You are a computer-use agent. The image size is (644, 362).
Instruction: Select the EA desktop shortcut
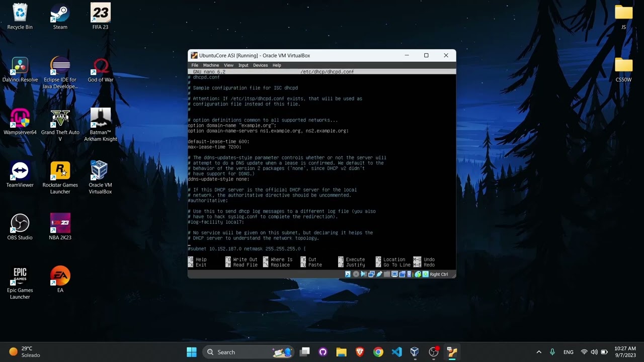pyautogui.click(x=60, y=280)
